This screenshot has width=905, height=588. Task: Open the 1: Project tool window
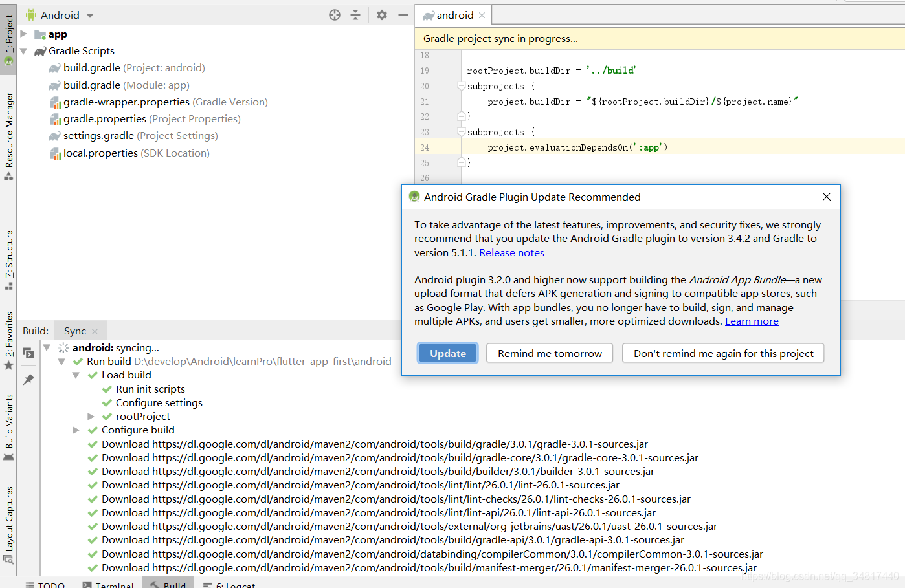pos(8,40)
